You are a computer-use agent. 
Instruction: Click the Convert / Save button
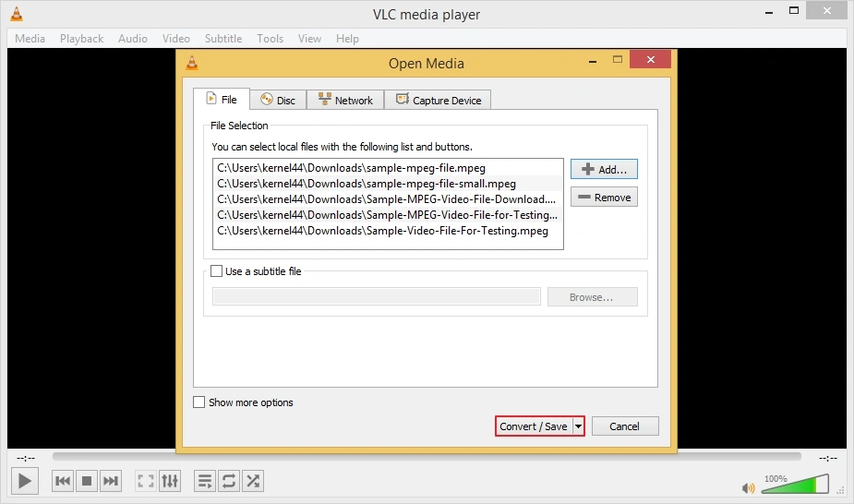pyautogui.click(x=534, y=426)
